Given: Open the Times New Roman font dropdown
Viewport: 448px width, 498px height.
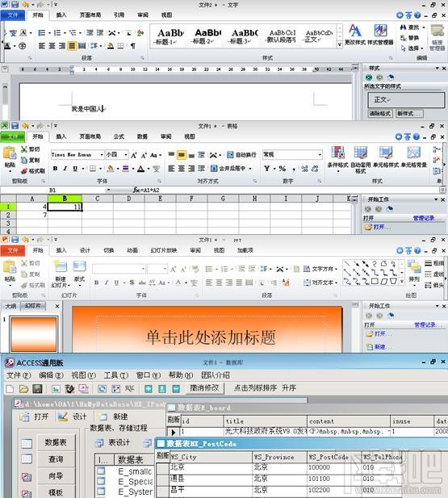Looking at the screenshot, I should pyautogui.click(x=102, y=155).
